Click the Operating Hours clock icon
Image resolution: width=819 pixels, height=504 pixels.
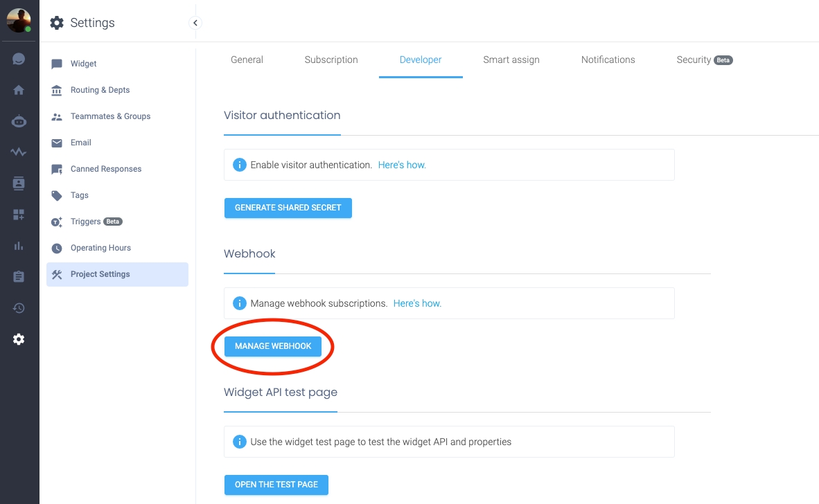[57, 249]
